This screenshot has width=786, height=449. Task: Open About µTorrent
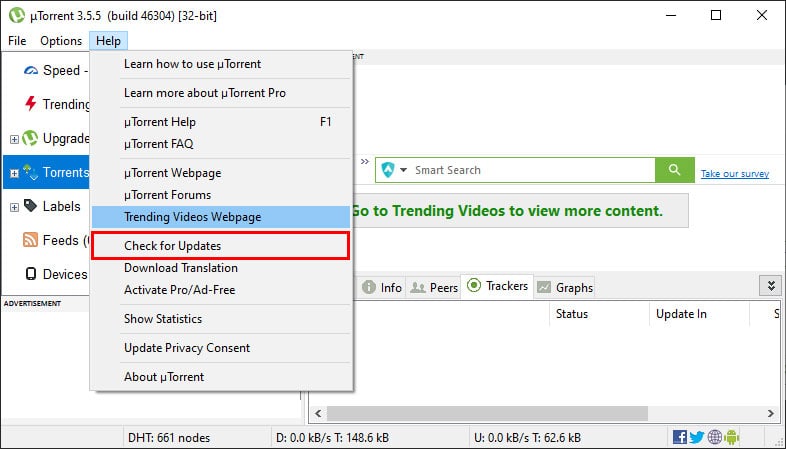(221, 377)
